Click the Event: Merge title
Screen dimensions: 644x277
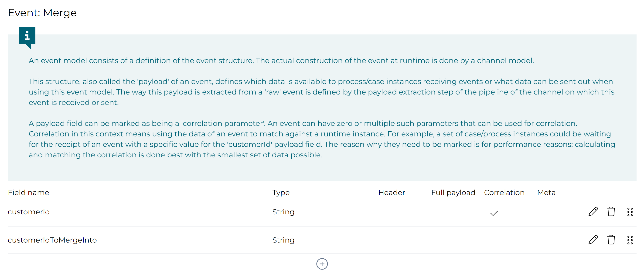(x=42, y=13)
